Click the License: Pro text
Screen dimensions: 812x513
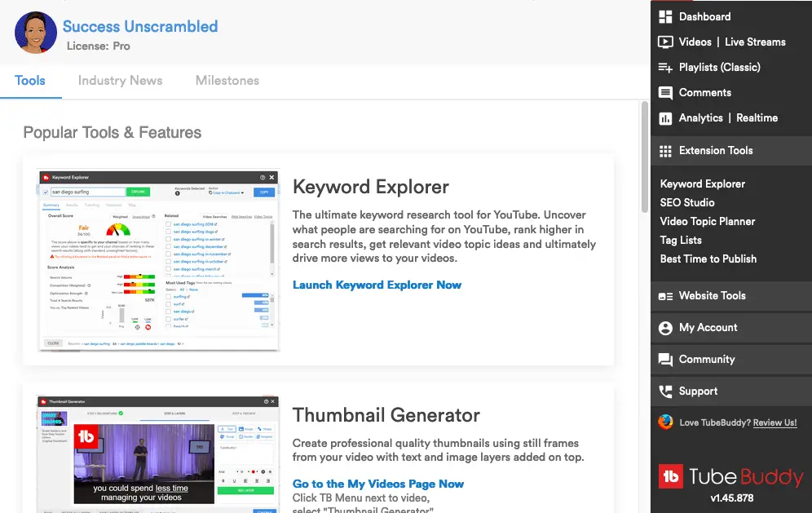pos(99,46)
